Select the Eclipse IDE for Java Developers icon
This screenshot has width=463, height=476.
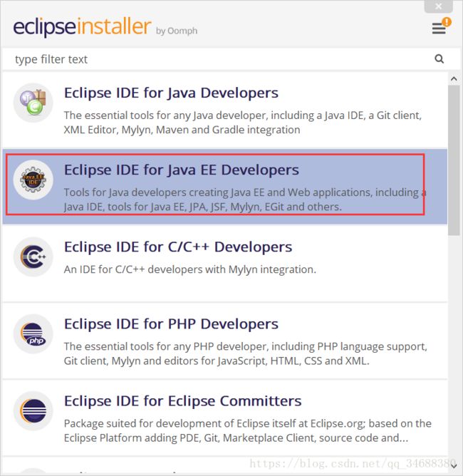coord(33,103)
